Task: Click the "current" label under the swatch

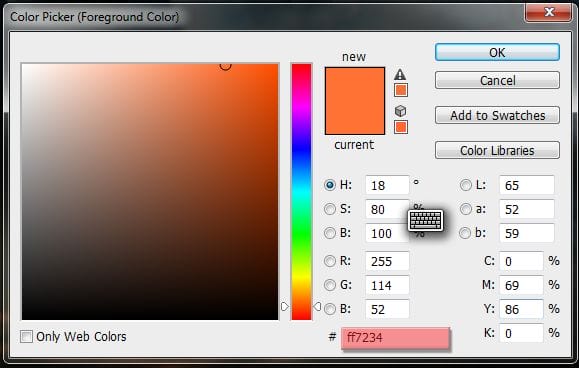Action: point(354,144)
